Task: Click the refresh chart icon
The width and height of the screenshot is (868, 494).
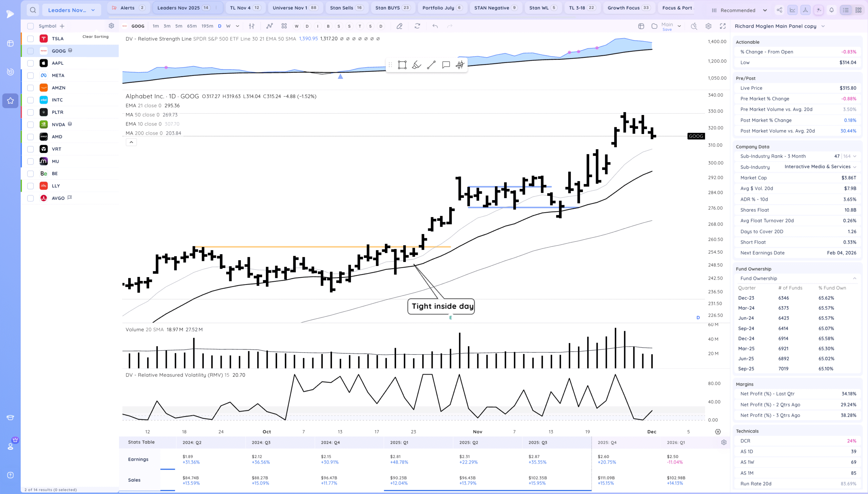Action: click(417, 26)
